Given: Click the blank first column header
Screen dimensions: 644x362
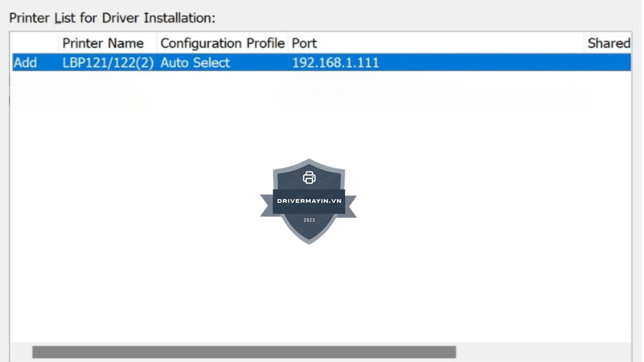Looking at the screenshot, I should coord(34,43).
